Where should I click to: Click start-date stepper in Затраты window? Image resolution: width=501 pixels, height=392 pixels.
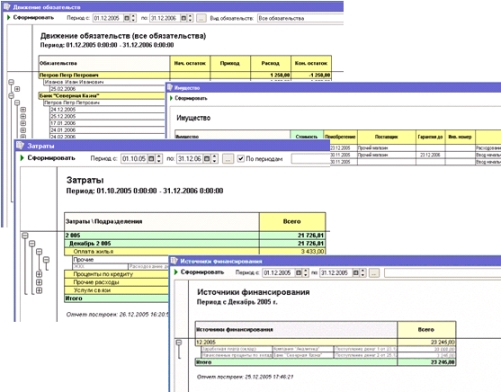click(159, 159)
